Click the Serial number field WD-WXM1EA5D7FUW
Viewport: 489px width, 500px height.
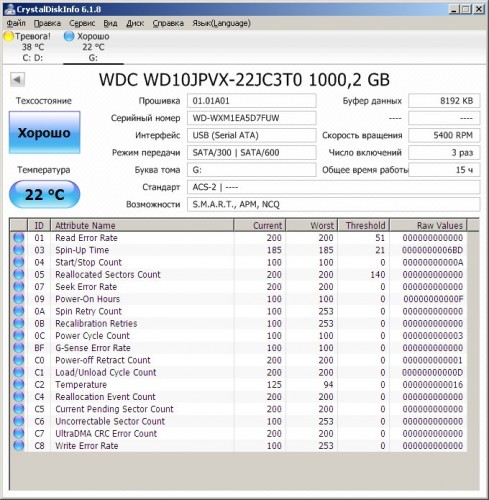coord(252,118)
